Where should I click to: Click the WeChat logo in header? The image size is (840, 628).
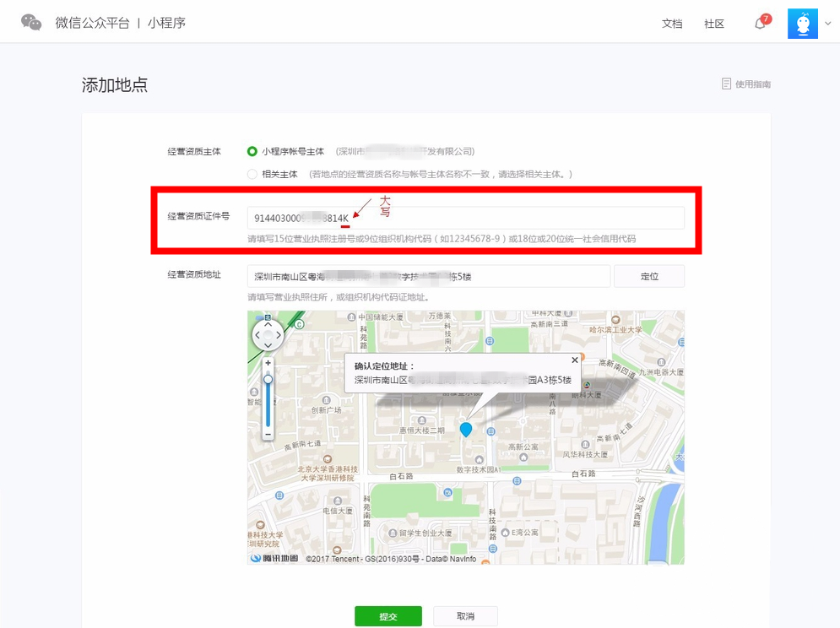click(x=31, y=23)
